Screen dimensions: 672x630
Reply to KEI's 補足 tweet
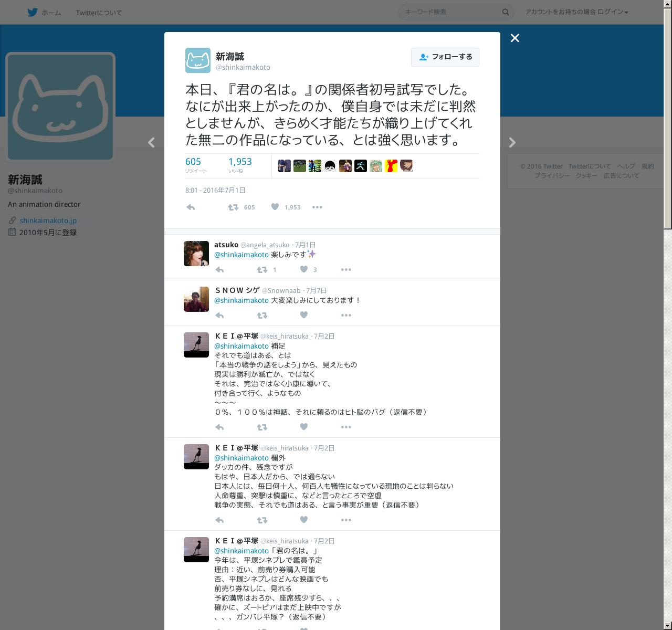pos(219,427)
